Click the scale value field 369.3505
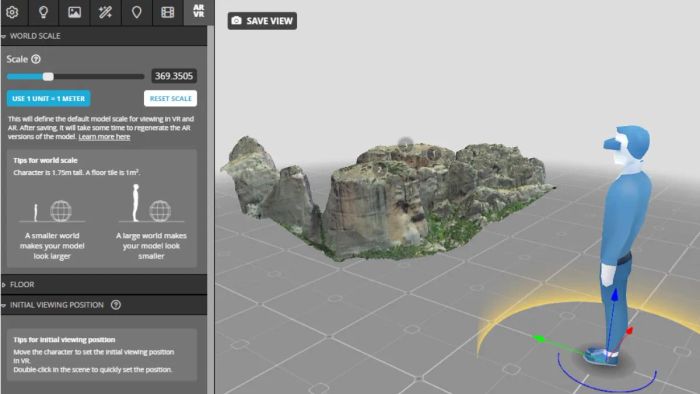Viewport: 700px width, 394px height. (174, 76)
